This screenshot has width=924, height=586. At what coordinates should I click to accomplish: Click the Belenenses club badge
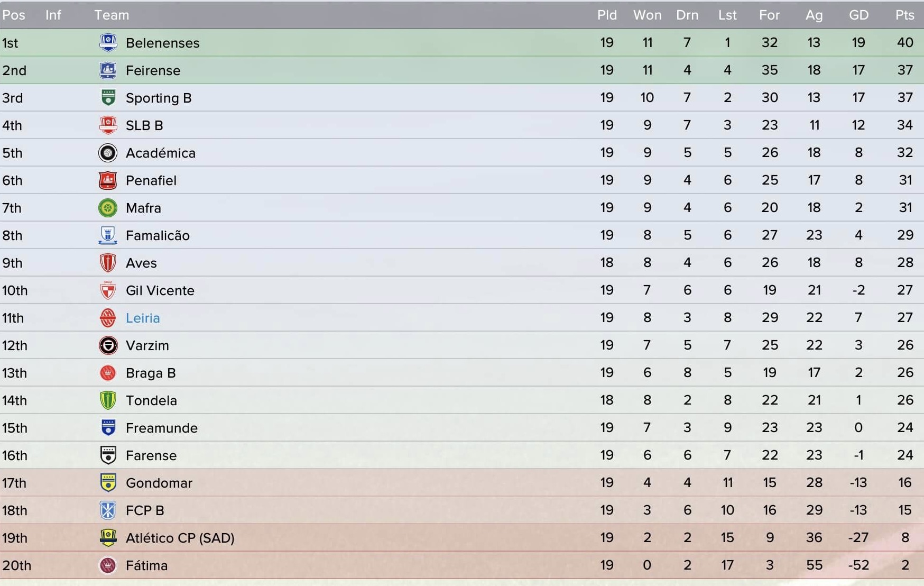click(108, 43)
